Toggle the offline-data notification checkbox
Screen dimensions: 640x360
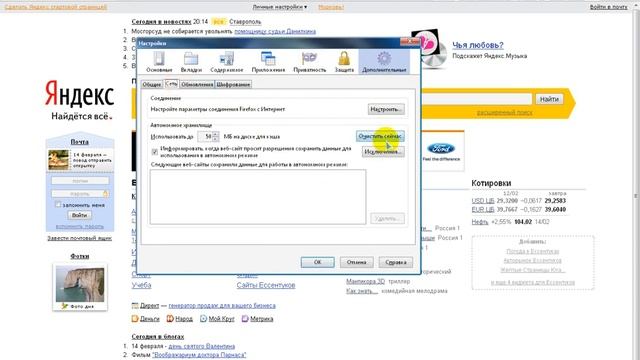point(155,152)
